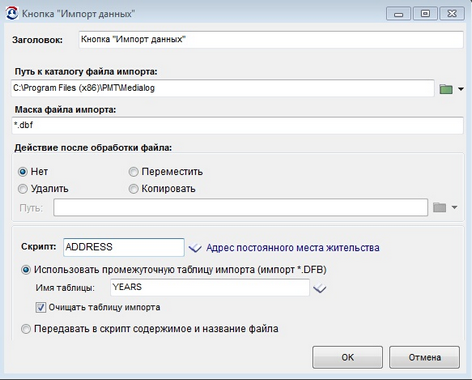Click the Заголовок text field
Screen dimensions: 472x380
(271, 39)
